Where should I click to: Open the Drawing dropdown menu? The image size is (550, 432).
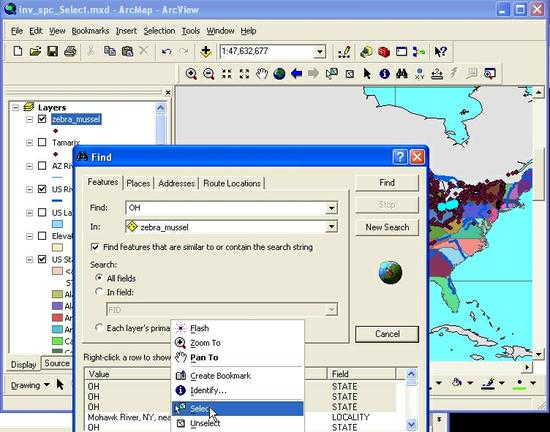coord(30,385)
